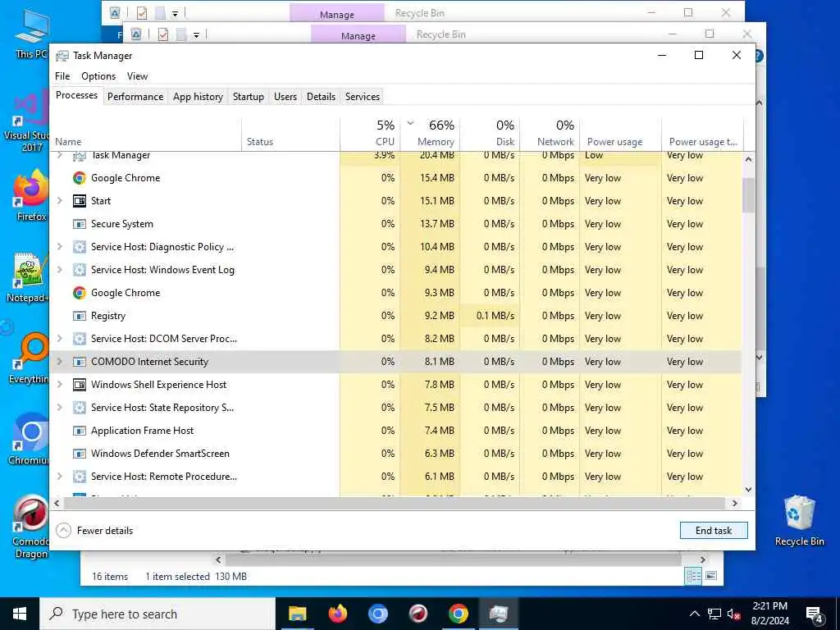This screenshot has height=630, width=840.
Task: Click the Secure System process icon
Action: point(80,224)
